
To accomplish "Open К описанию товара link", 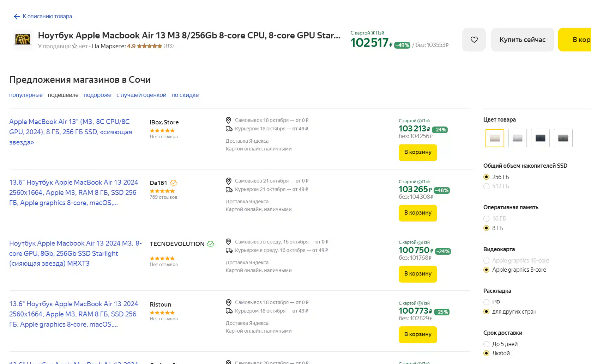I will pos(47,17).
